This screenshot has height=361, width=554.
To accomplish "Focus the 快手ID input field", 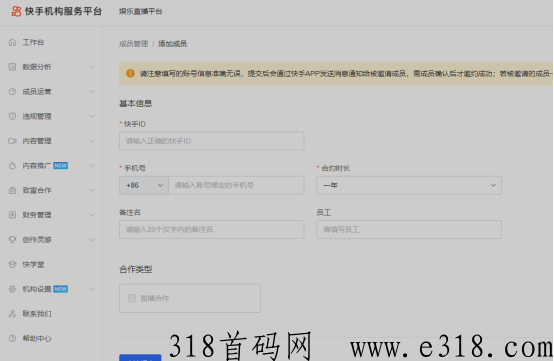I will pyautogui.click(x=212, y=141).
